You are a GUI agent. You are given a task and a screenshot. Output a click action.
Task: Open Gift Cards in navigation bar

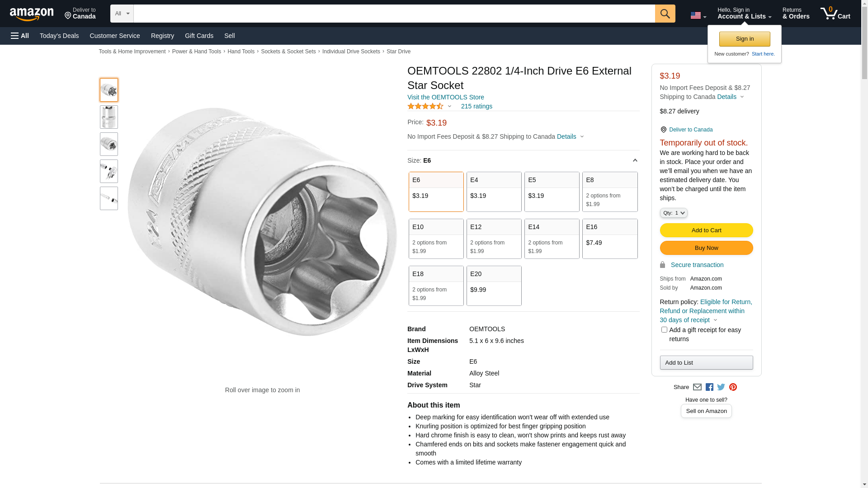click(199, 36)
